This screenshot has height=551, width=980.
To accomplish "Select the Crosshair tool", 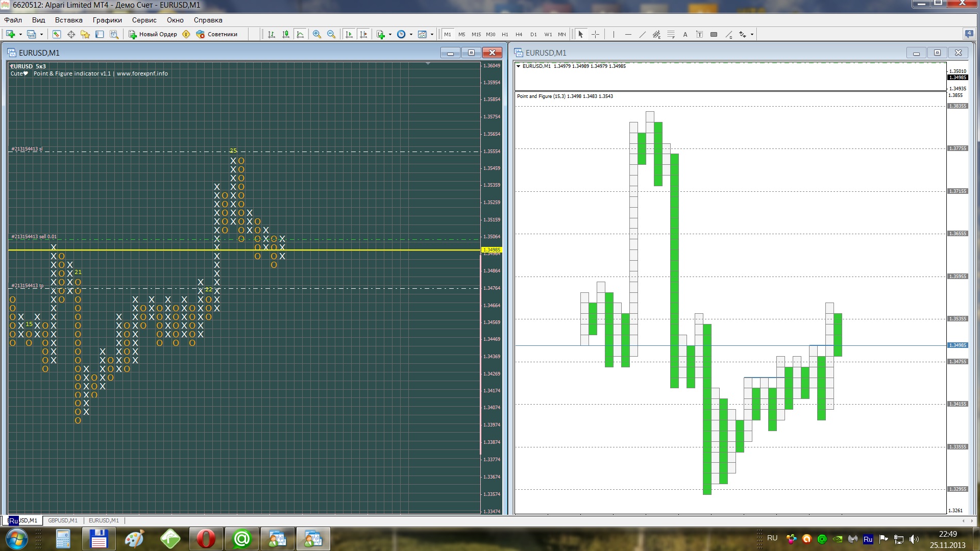I will click(595, 34).
